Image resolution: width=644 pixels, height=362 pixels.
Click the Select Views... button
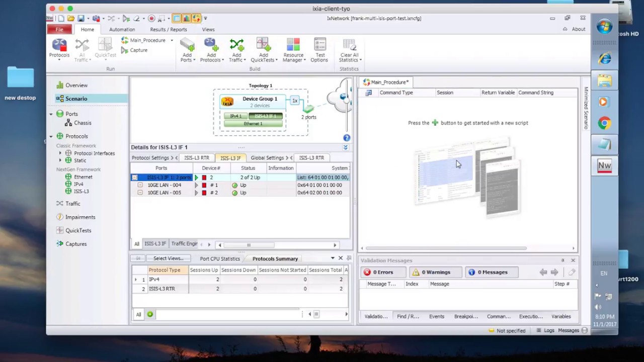pos(168,258)
